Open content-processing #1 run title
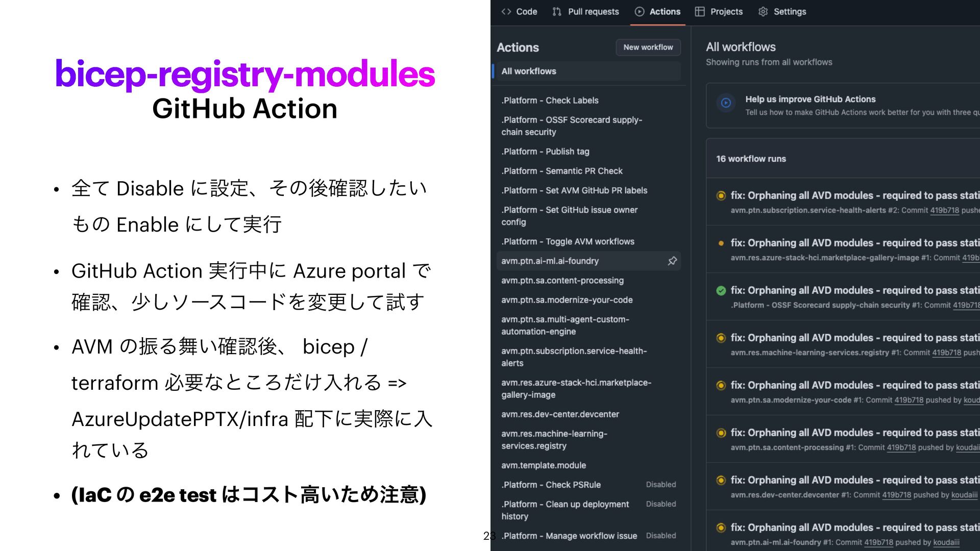This screenshot has width=980, height=551. pyautogui.click(x=855, y=433)
